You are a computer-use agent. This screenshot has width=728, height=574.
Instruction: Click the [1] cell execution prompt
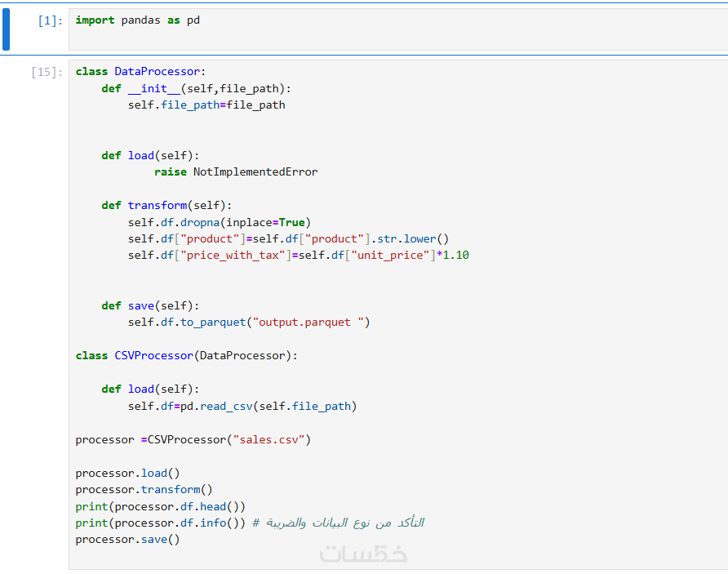[x=50, y=20]
